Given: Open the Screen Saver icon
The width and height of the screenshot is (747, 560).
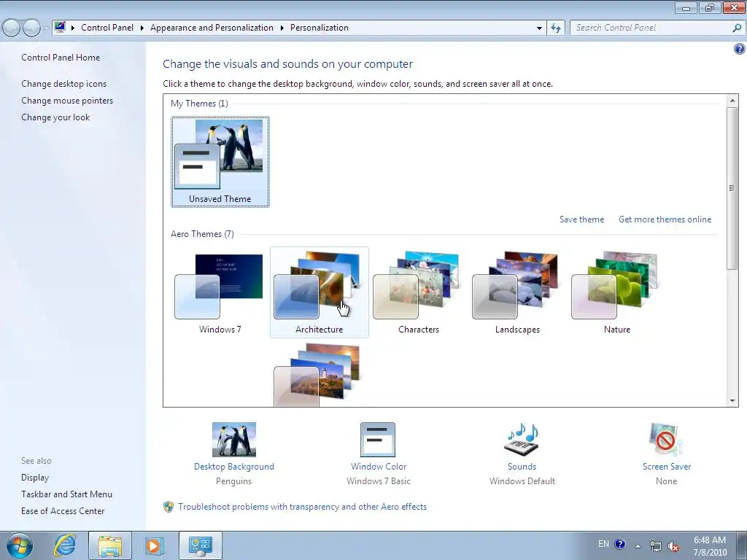Looking at the screenshot, I should coord(666,440).
